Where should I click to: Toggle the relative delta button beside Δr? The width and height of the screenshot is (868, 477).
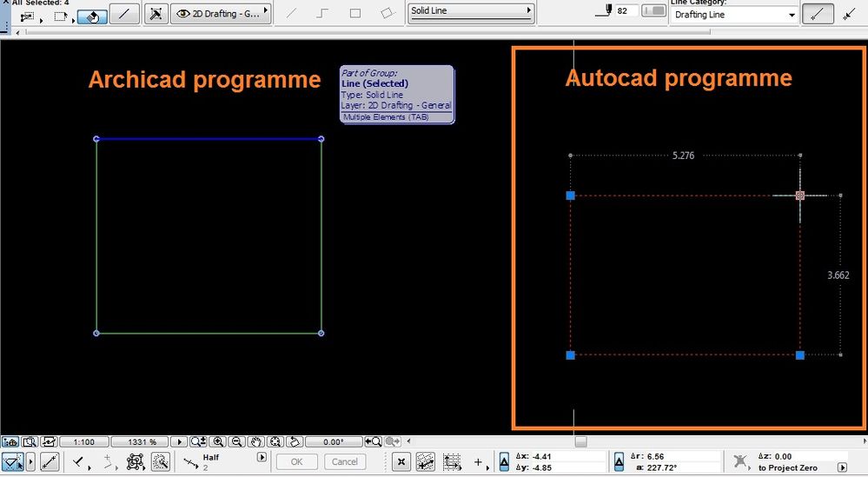coord(619,461)
